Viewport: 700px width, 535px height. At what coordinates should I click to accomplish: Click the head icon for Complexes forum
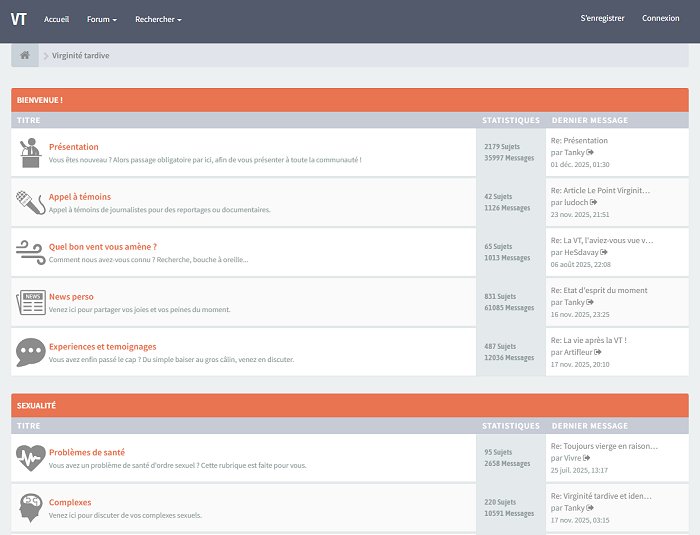(x=30, y=508)
